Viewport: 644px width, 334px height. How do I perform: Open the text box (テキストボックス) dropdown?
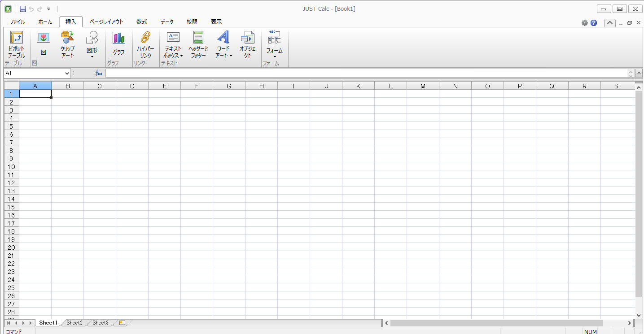tap(173, 56)
